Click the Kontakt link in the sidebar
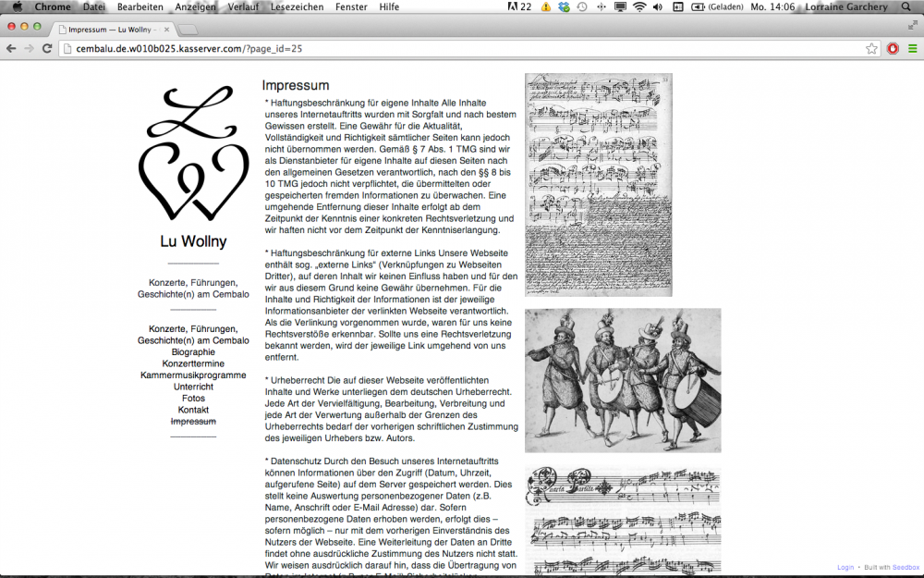924x578 pixels. click(x=193, y=410)
